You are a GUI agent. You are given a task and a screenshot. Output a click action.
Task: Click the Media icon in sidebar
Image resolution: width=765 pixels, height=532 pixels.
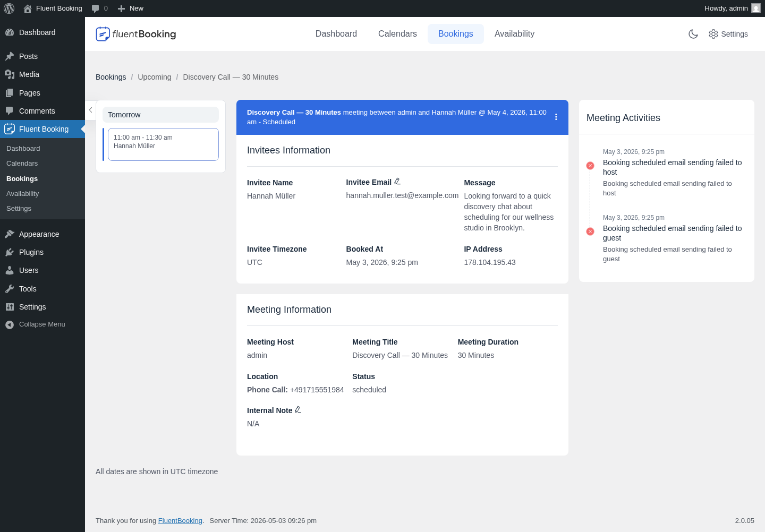(x=10, y=74)
